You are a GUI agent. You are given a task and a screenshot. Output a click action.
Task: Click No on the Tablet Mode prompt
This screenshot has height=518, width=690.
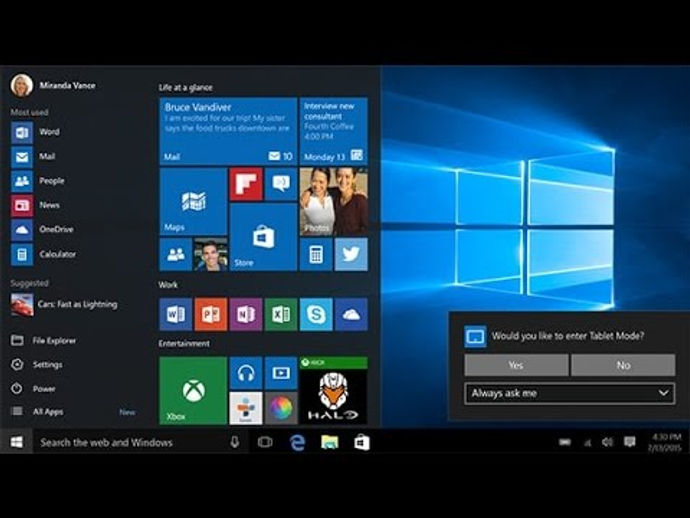[x=623, y=365]
